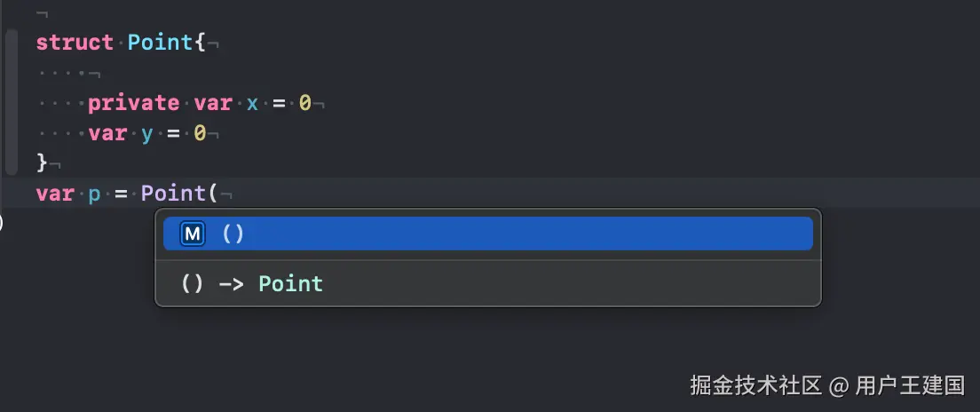Click the 掘金技术社区 watermark text

click(x=755, y=385)
